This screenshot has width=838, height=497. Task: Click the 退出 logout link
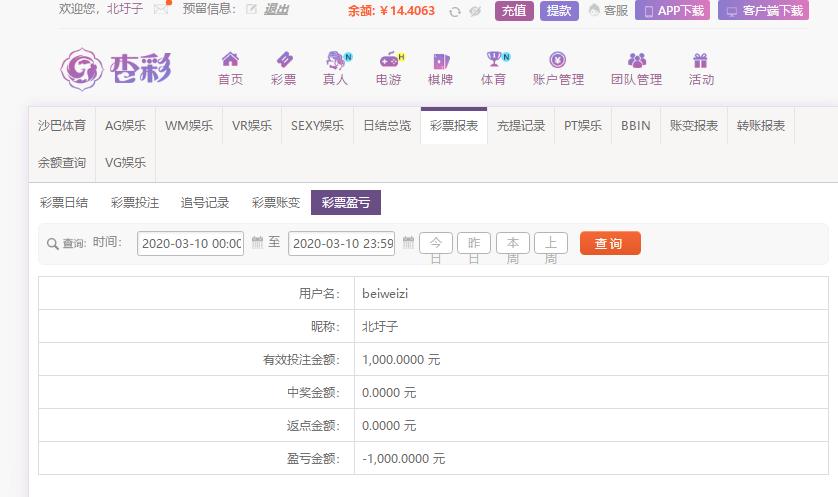276,9
